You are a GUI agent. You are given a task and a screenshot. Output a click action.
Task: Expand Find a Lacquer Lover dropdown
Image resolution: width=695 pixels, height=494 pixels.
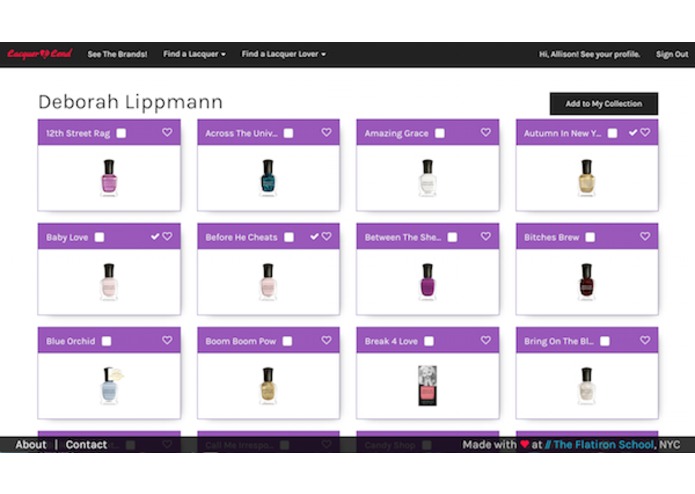(284, 54)
